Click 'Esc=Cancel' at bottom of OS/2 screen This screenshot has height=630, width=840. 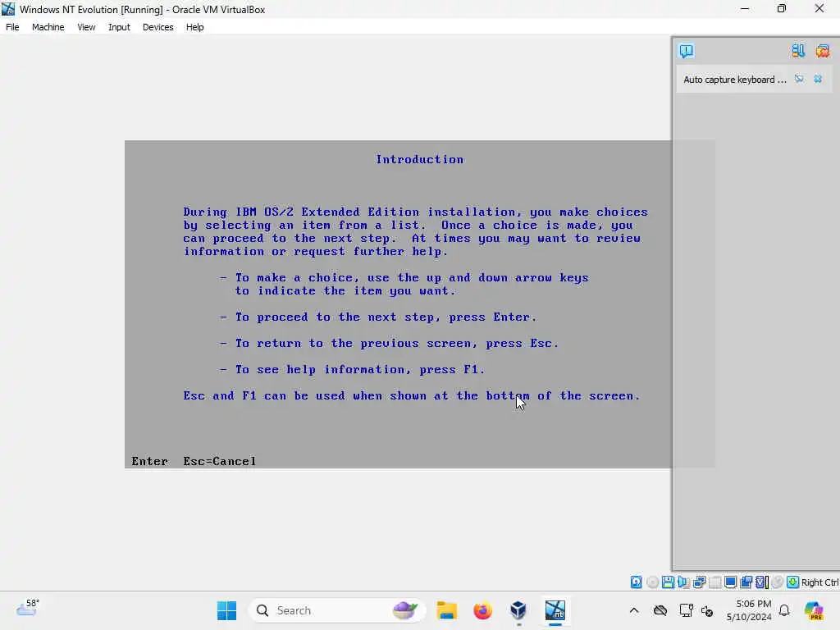pyautogui.click(x=220, y=461)
